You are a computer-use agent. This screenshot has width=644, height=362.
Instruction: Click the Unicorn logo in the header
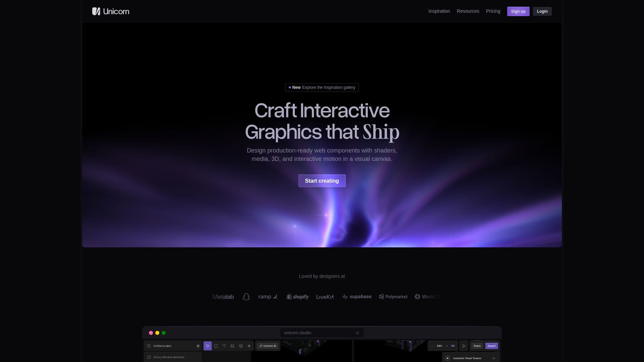pyautogui.click(x=111, y=11)
